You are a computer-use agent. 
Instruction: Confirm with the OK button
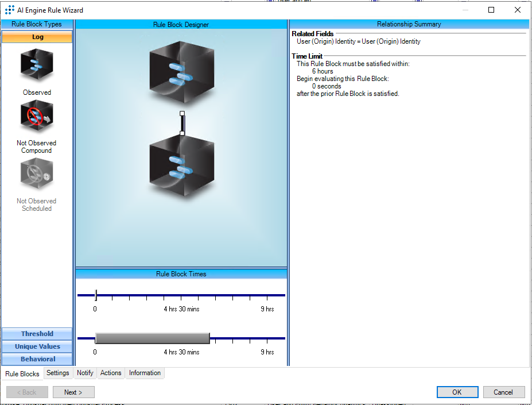457,392
